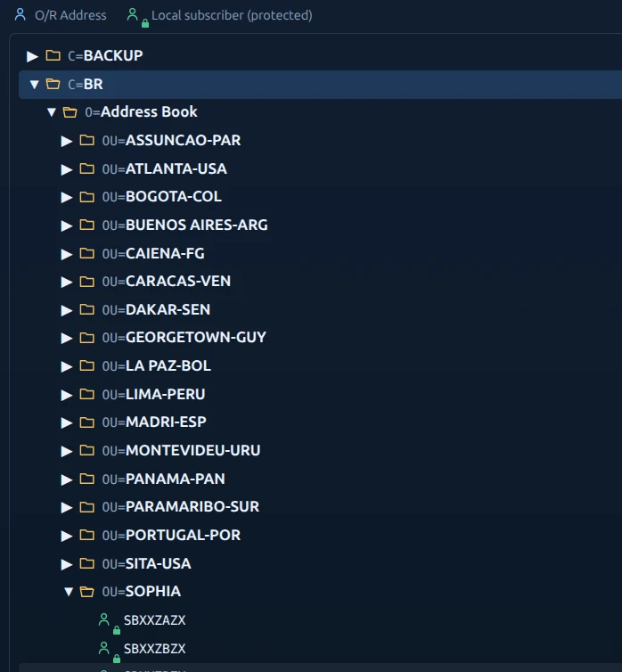Click protected subscriber icon for SBXXZBZX
This screenshot has height=672, width=622.
(x=109, y=652)
